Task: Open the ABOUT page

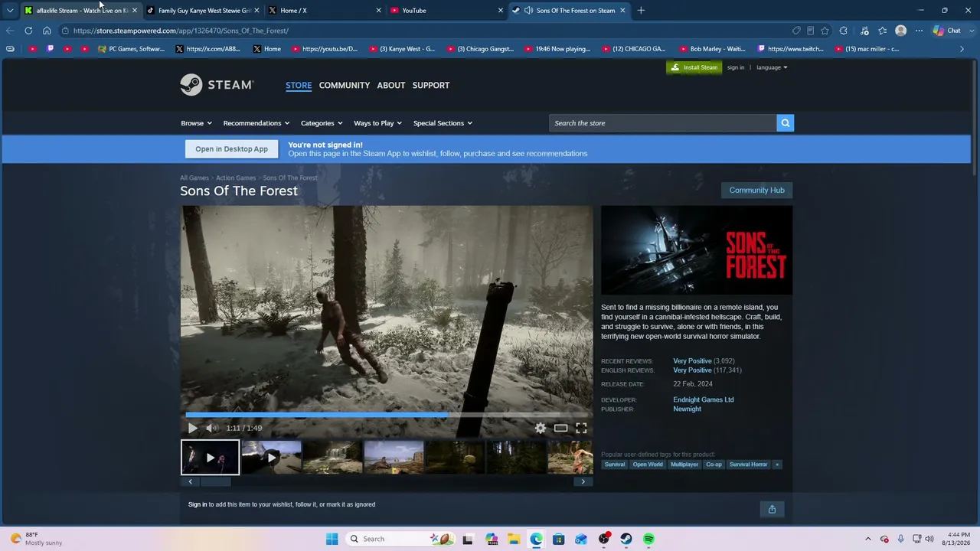Action: click(391, 85)
